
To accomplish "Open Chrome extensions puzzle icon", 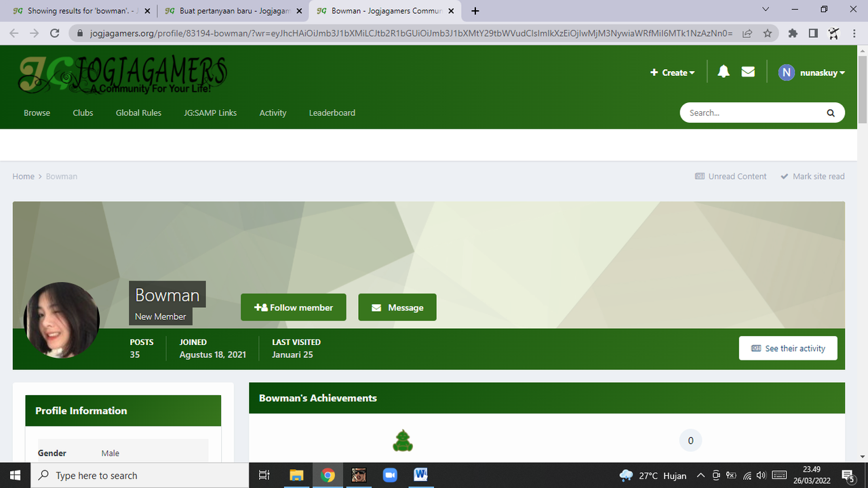I will coord(793,33).
